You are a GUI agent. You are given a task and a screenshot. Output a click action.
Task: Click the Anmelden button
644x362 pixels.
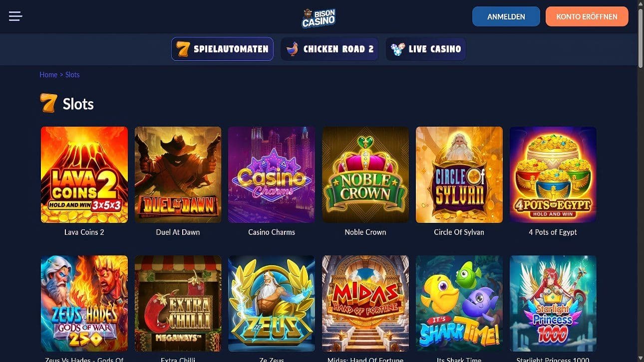point(506,16)
